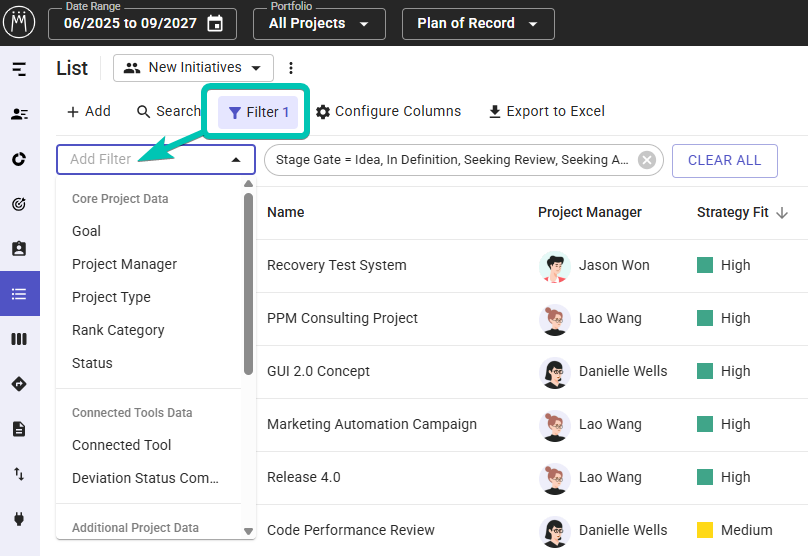This screenshot has height=556, width=808.
Task: Click the target goals sidebar icon
Action: (19, 204)
